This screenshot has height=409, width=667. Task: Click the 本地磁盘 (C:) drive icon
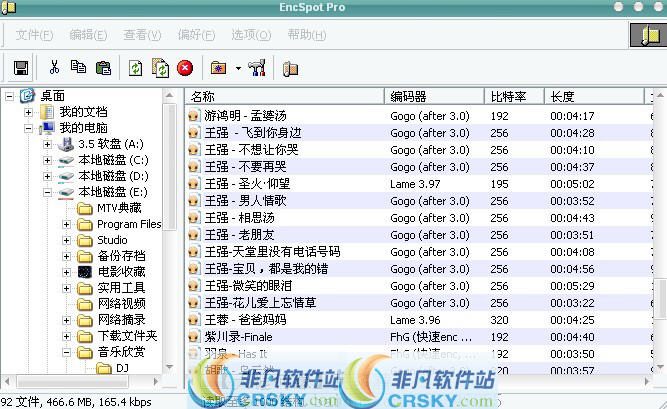pos(66,160)
